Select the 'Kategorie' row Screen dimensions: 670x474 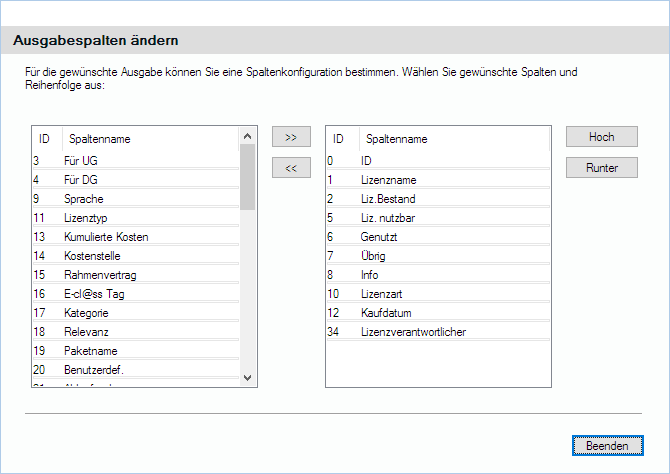tap(136, 313)
